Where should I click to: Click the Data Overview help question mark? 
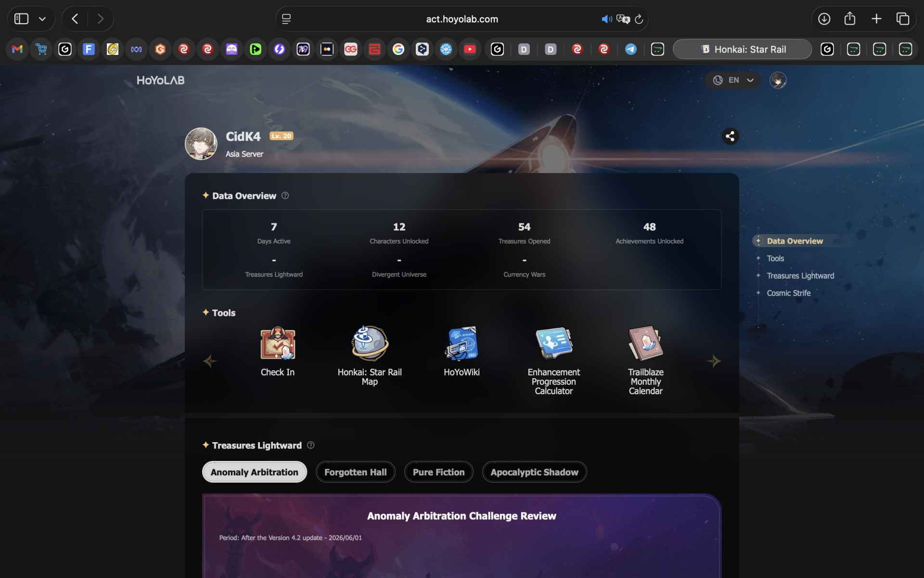coord(285,196)
